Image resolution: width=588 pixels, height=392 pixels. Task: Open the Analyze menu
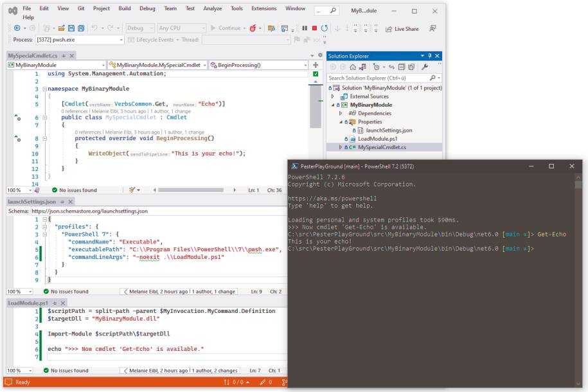[x=213, y=8]
